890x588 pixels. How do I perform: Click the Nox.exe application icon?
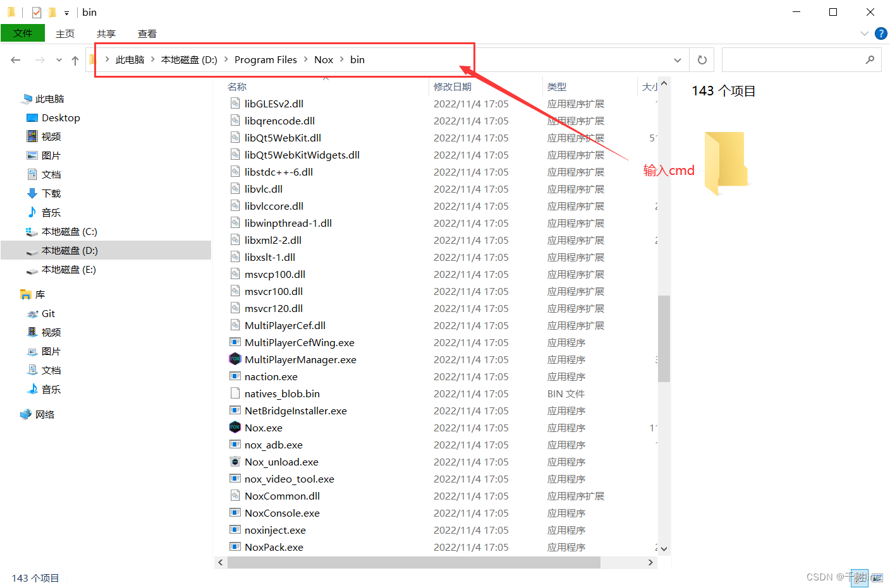coord(235,428)
